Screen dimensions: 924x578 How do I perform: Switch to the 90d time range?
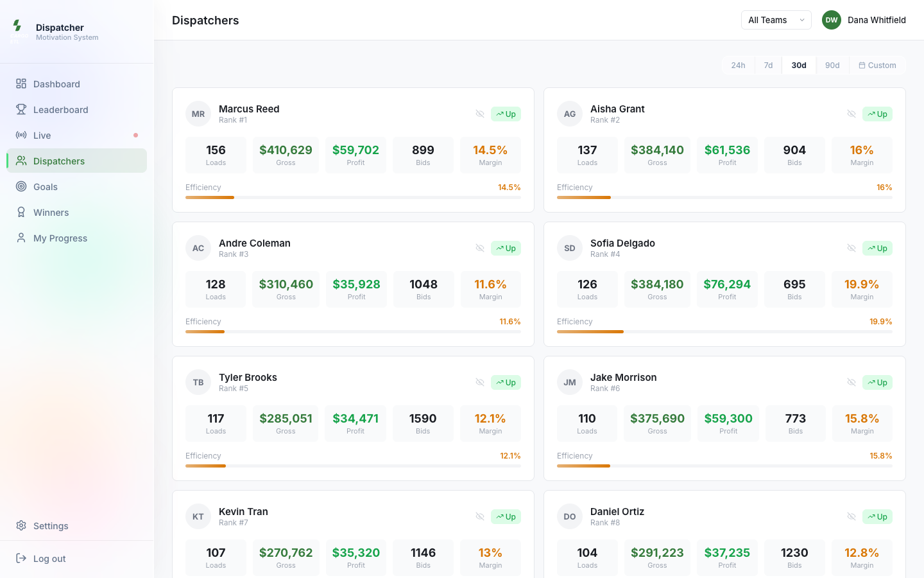(832, 65)
